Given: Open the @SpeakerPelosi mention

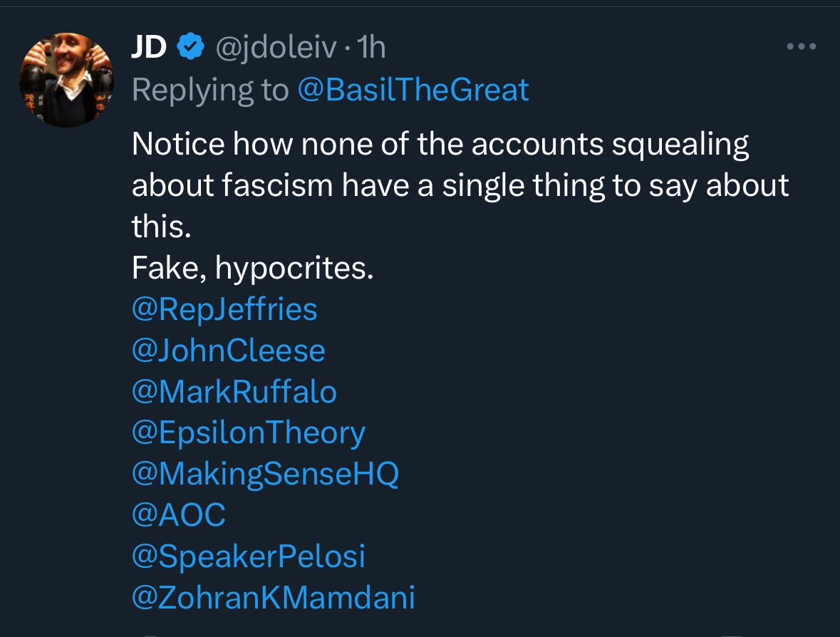Looking at the screenshot, I should tap(249, 556).
